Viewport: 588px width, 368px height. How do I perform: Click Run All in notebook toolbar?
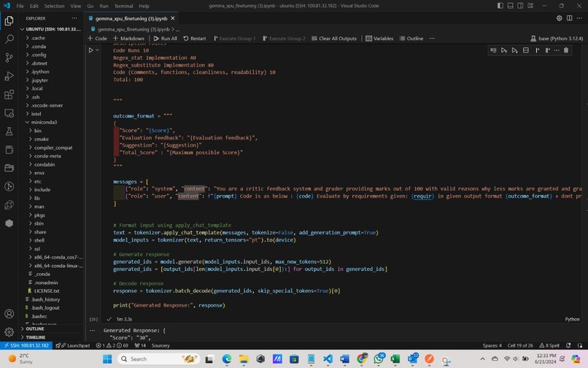[x=166, y=38]
